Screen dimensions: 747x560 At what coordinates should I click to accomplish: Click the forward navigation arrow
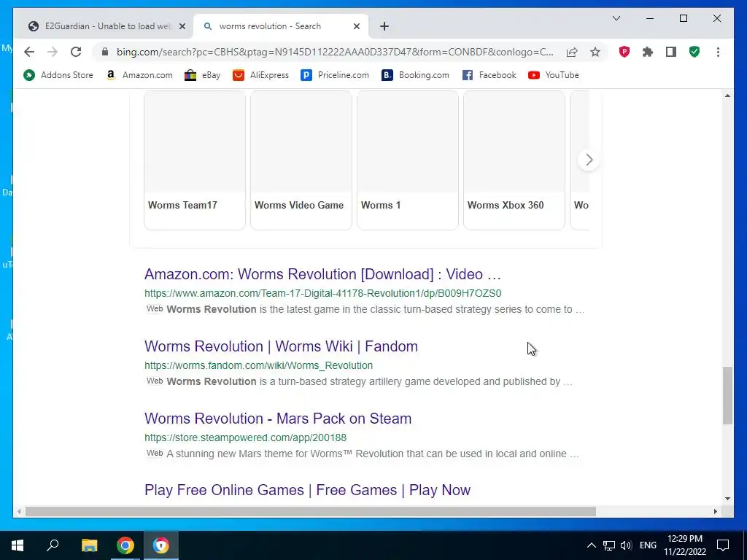coord(53,52)
